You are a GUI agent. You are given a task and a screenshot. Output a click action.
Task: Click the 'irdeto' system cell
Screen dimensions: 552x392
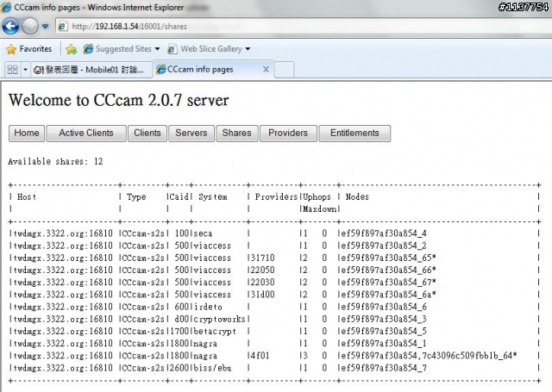pos(208,308)
